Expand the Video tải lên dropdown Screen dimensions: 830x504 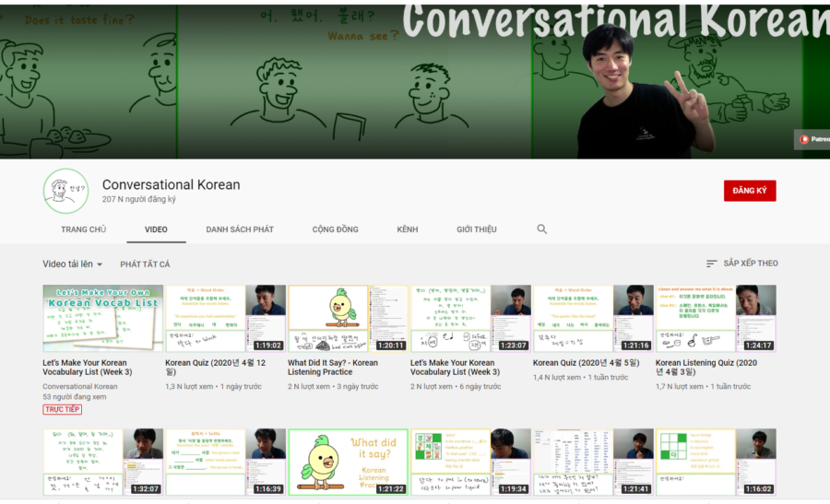pyautogui.click(x=73, y=264)
